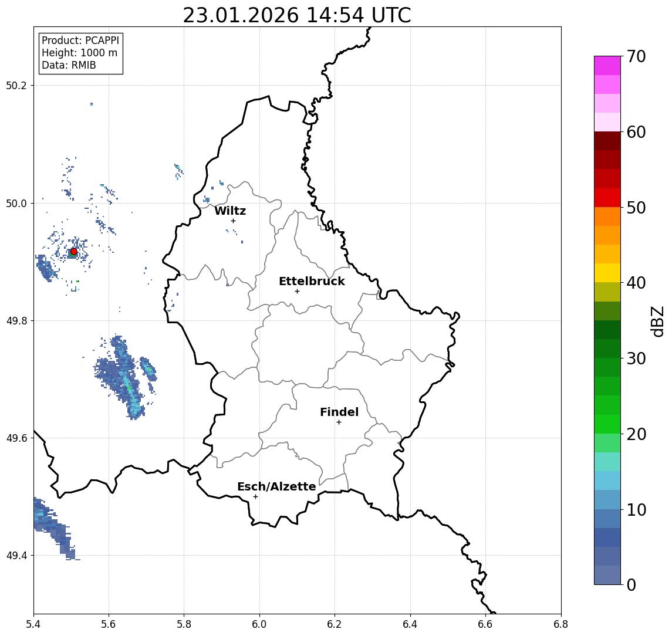Click the Esch/Alzette station label
This screenshot has width=672, height=636.
pyautogui.click(x=276, y=486)
